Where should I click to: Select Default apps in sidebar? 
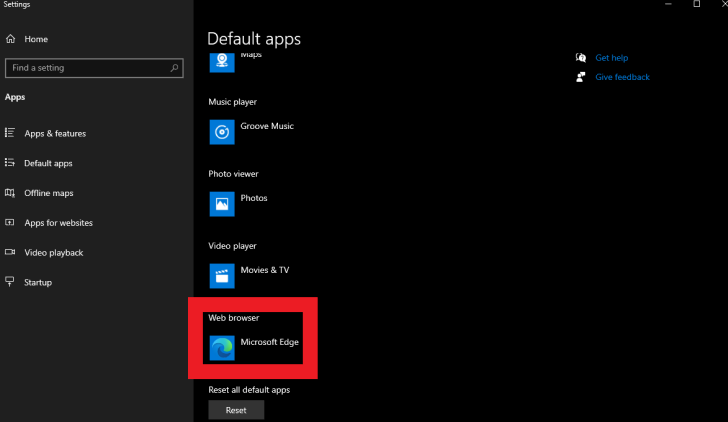coord(48,163)
